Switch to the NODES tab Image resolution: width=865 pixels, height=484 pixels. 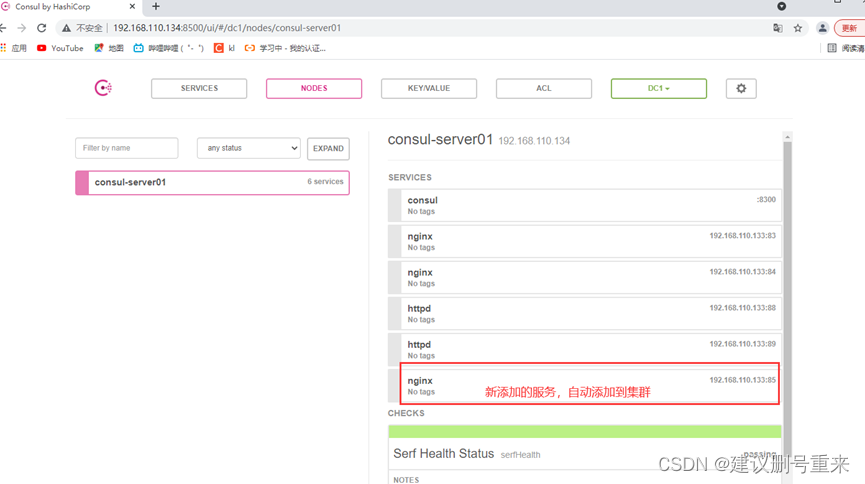[314, 88]
